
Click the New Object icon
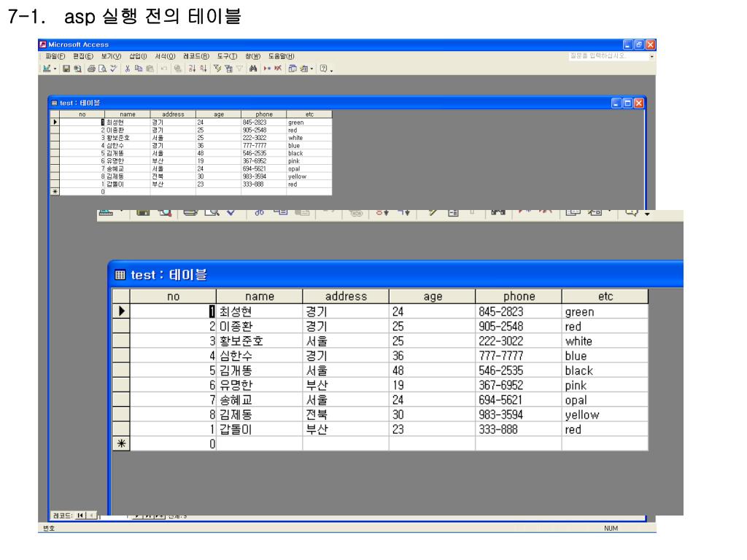pyautogui.click(x=304, y=69)
